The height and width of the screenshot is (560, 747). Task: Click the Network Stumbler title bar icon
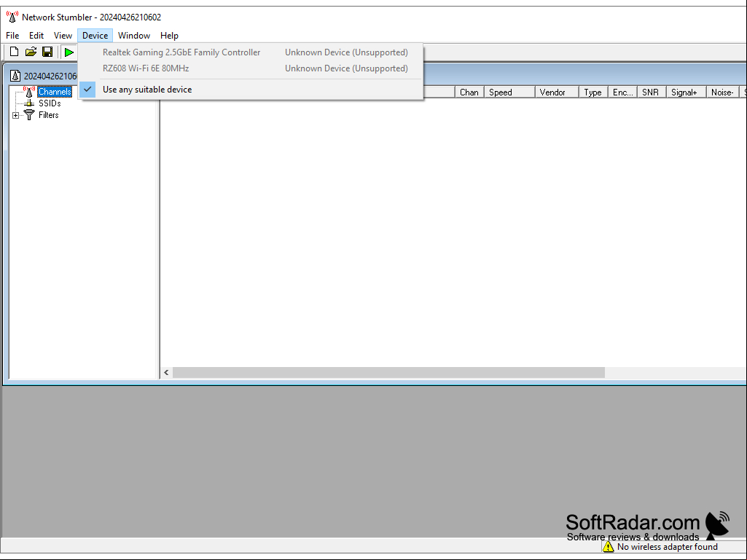point(12,17)
